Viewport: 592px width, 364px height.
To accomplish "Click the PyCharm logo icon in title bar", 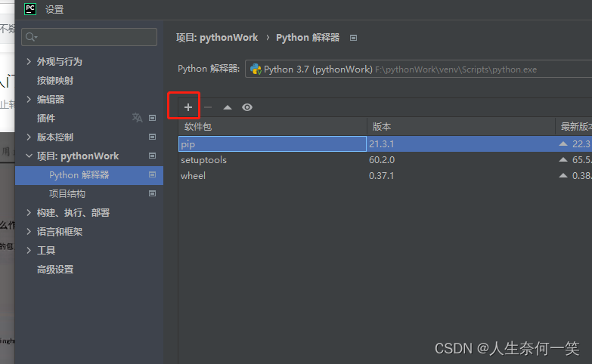I will pos(30,9).
